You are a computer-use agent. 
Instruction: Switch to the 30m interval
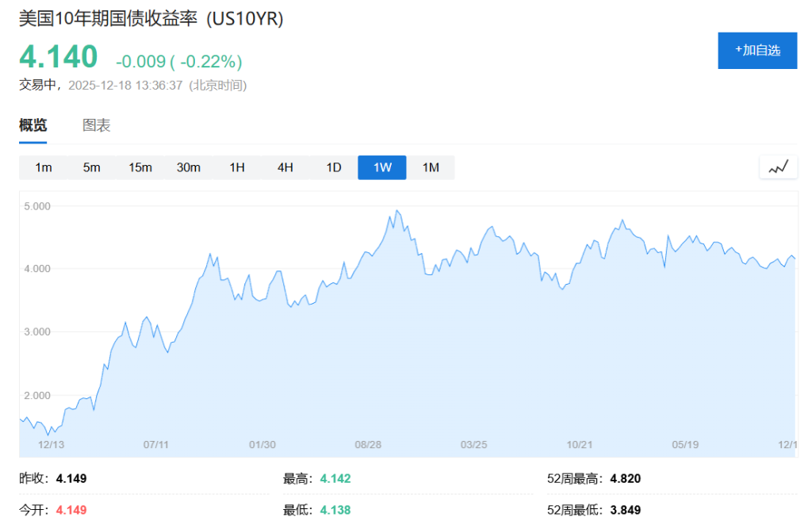click(189, 167)
